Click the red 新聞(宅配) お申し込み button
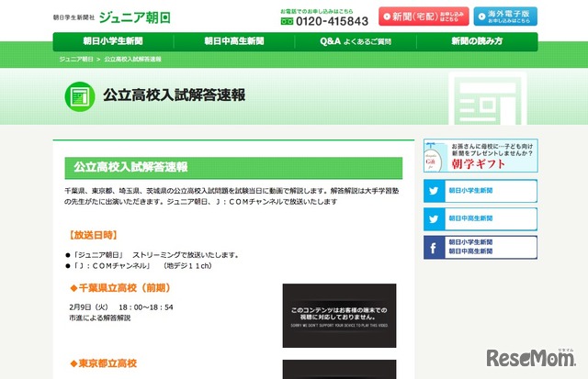 (x=424, y=17)
